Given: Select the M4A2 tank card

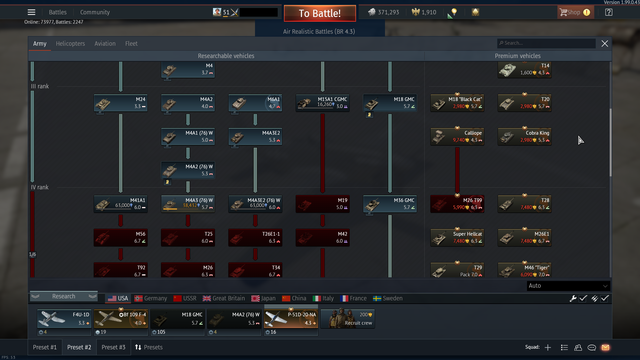Looking at the screenshot, I should [188, 103].
